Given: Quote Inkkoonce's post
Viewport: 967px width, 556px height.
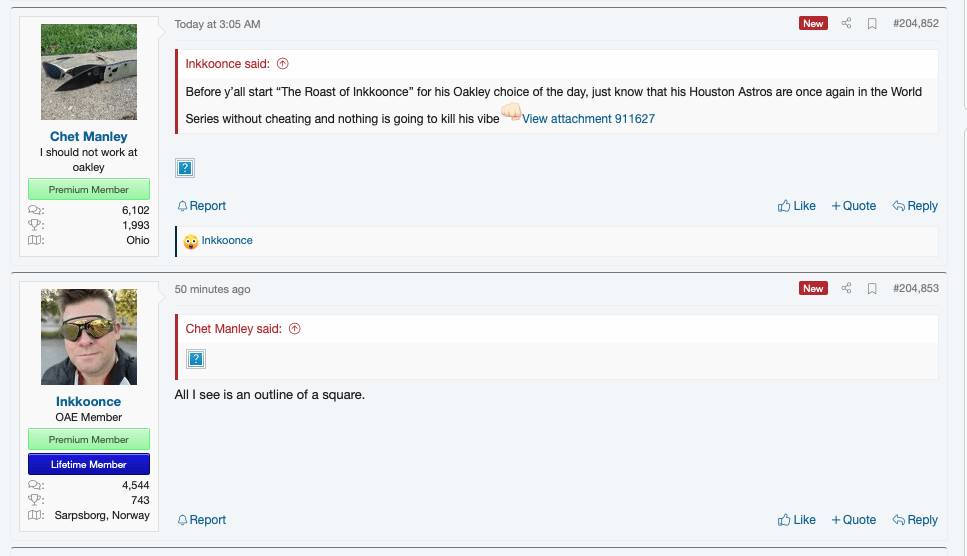Looking at the screenshot, I should 853,520.
